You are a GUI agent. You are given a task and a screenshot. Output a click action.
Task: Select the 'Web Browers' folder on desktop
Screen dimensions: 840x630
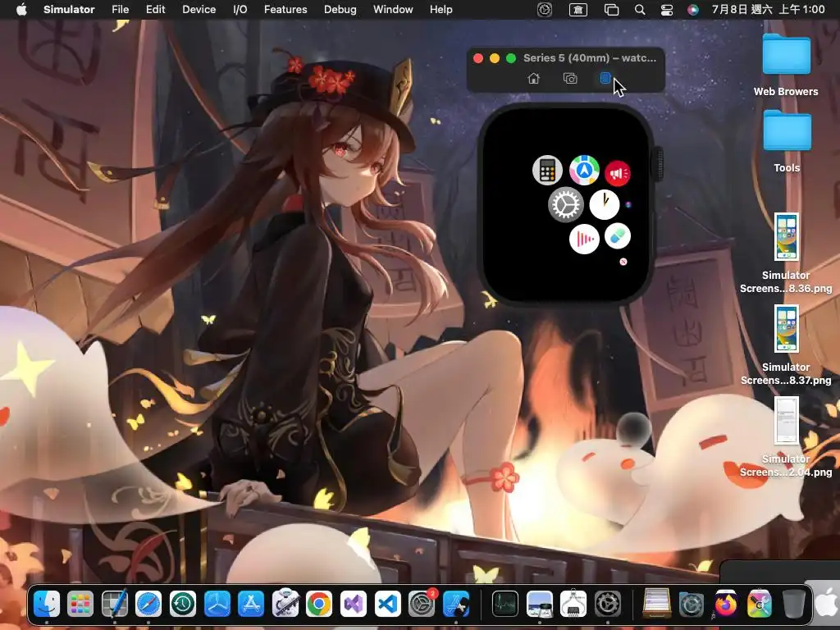point(786,65)
